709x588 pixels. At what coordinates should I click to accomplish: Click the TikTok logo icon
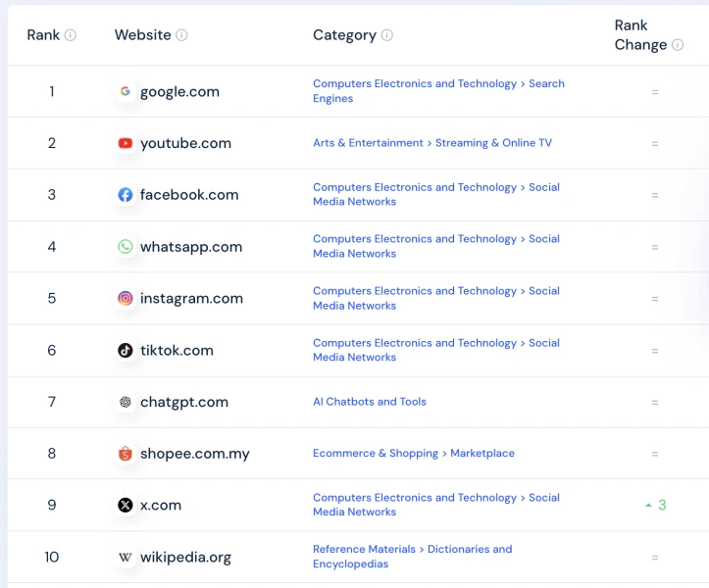click(126, 350)
